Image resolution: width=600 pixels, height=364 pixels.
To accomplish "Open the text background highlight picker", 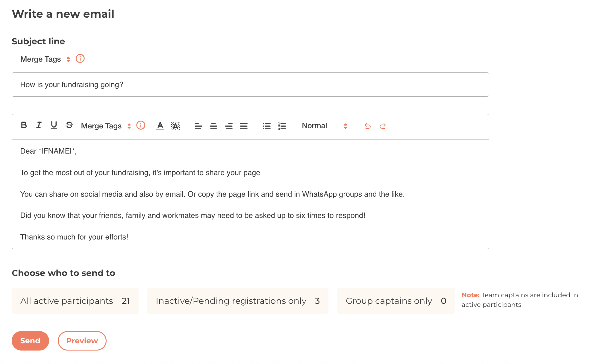I will pos(175,126).
